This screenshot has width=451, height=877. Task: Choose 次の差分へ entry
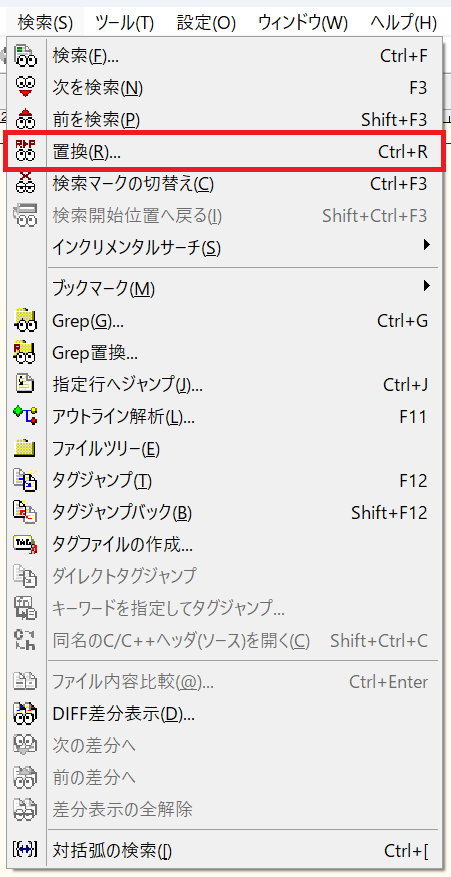point(226,745)
